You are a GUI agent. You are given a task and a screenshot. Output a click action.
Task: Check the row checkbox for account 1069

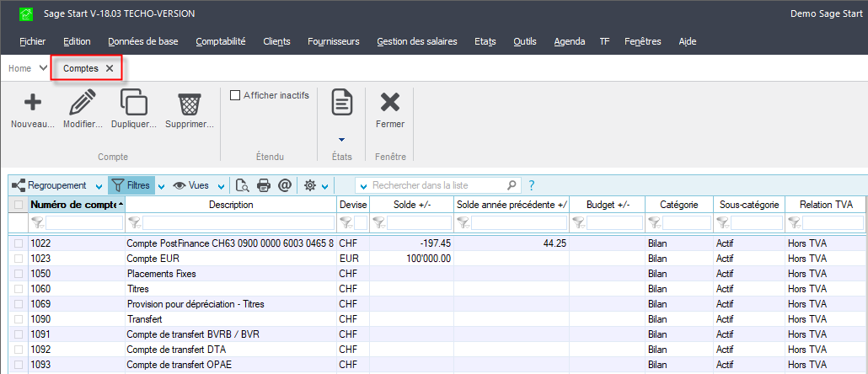point(19,304)
